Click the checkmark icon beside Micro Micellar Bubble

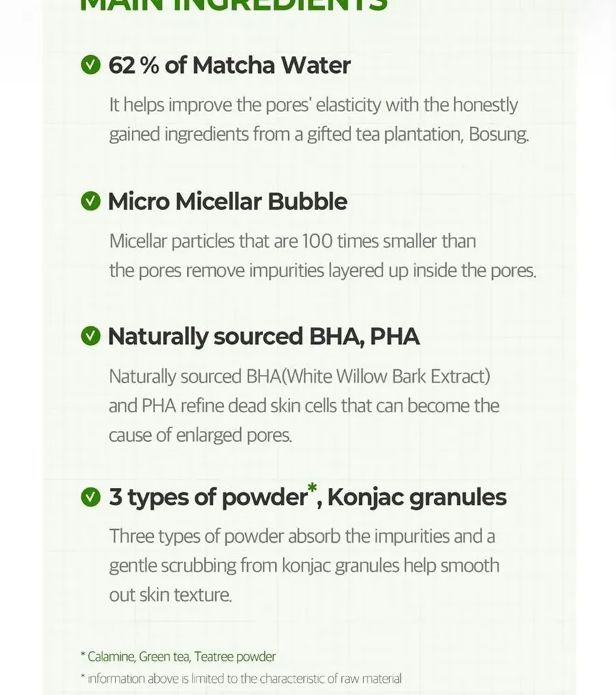coord(90,201)
